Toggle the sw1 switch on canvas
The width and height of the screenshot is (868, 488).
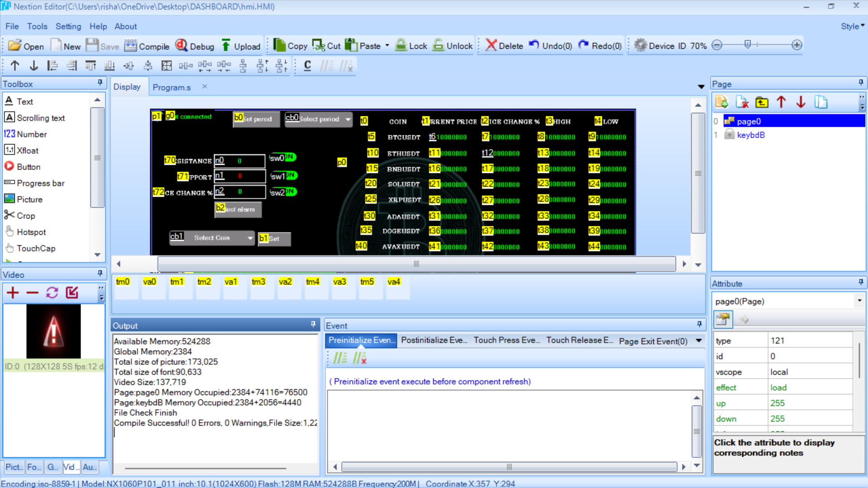(284, 176)
